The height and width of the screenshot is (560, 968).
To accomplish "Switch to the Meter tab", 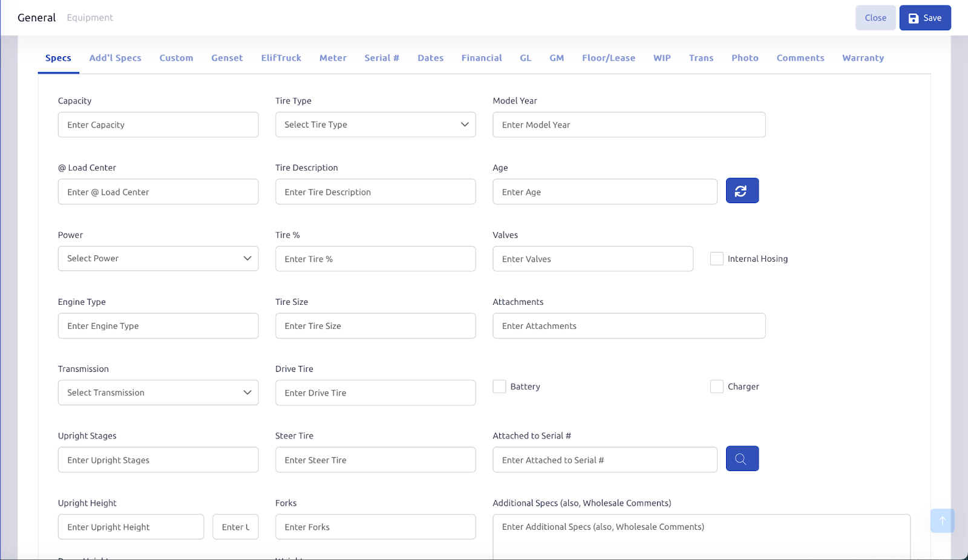I will point(333,58).
